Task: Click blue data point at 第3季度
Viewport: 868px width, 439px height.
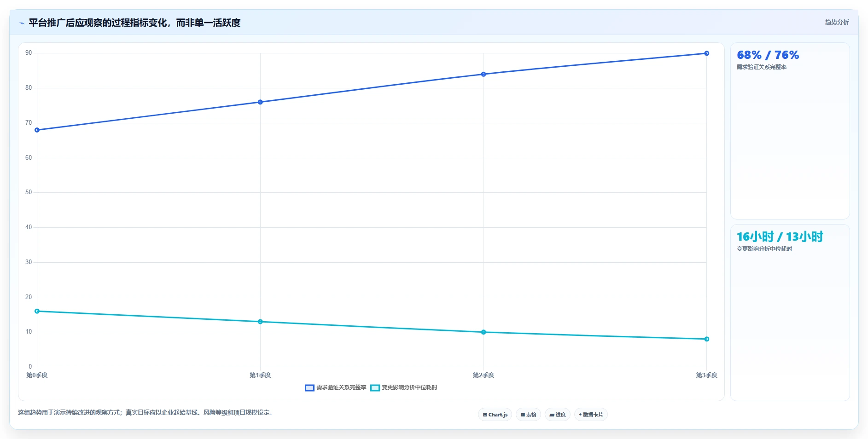Action: click(707, 53)
